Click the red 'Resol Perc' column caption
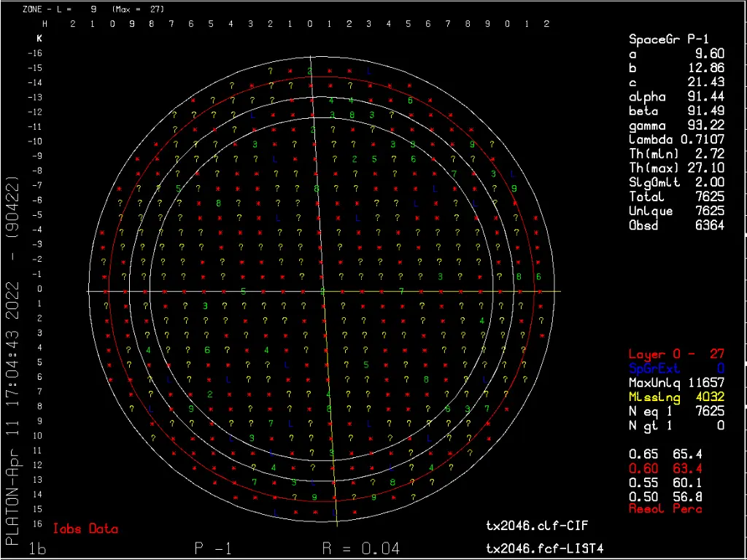 [x=665, y=509]
